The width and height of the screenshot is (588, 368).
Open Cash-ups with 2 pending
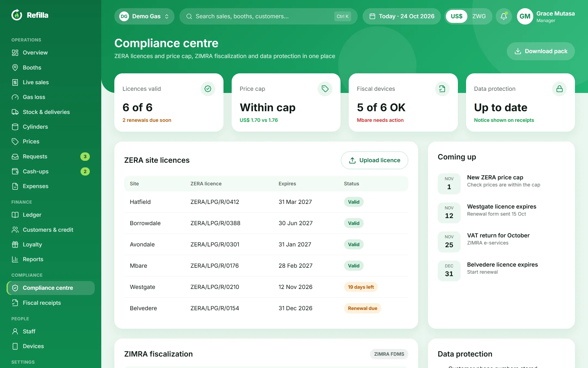51,171
